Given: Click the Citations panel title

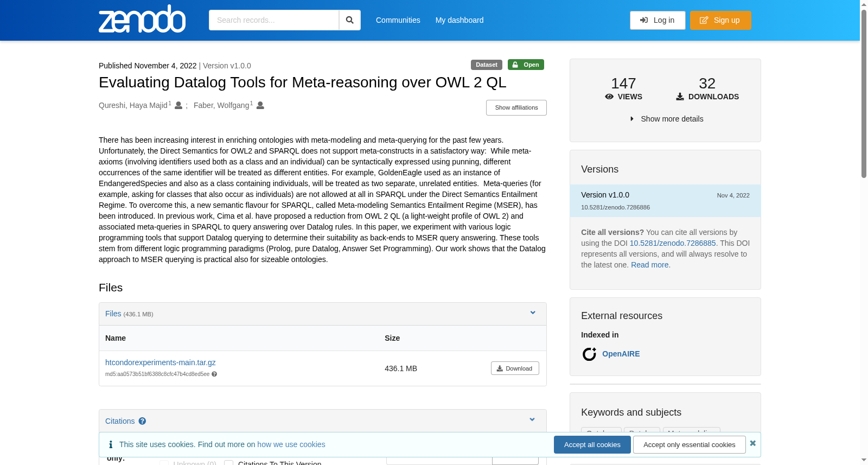Looking at the screenshot, I should 120,421.
